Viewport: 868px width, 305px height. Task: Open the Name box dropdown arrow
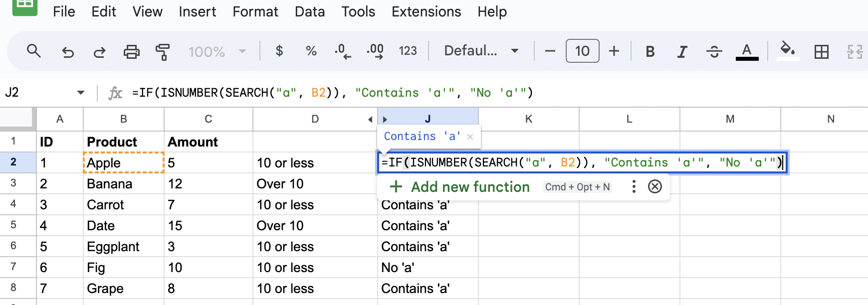tap(81, 93)
